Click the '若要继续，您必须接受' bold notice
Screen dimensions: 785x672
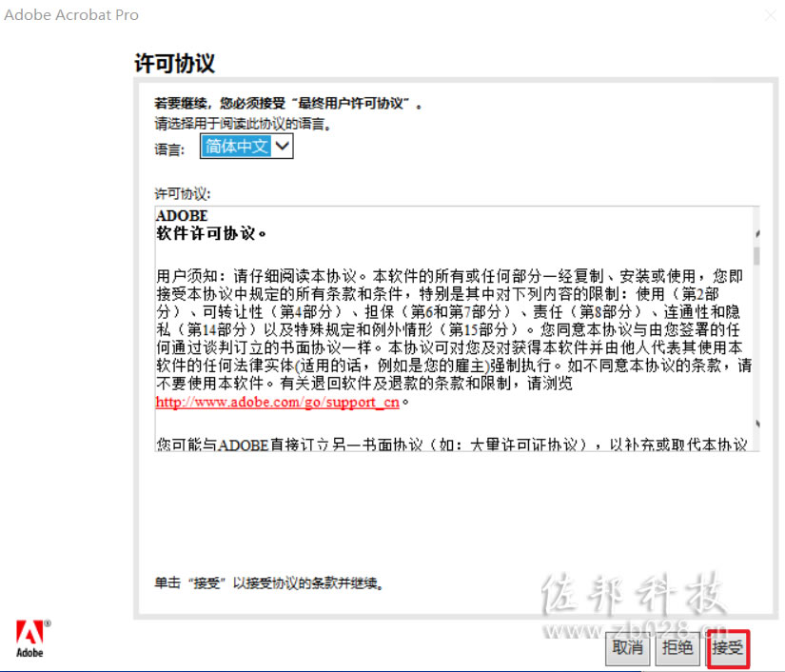[x=288, y=104]
